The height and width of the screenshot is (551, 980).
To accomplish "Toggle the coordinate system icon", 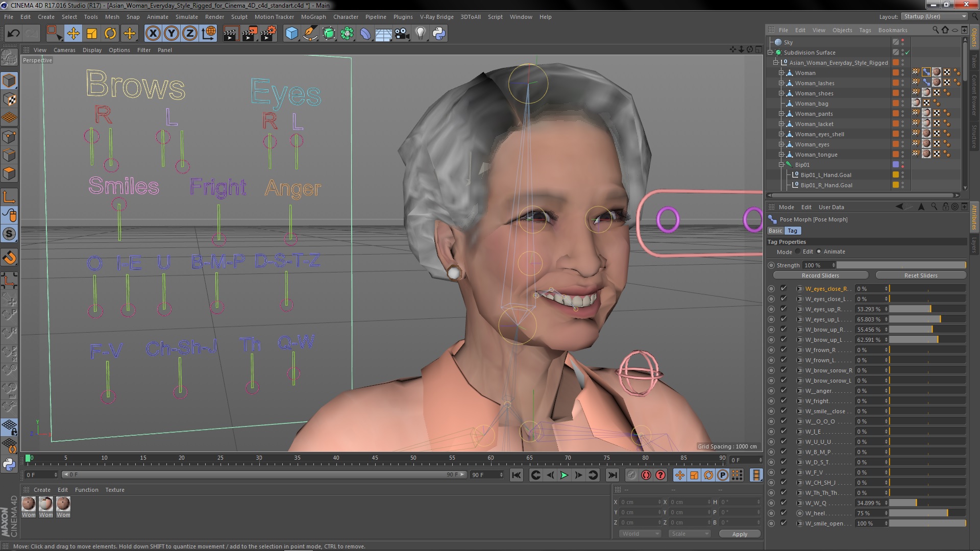I will [209, 34].
